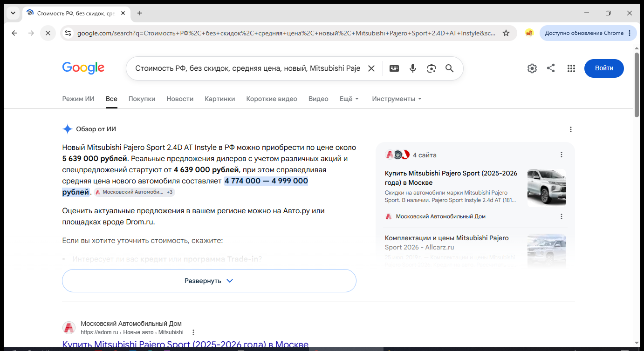
Task: Start voice search with microphone
Action: pyautogui.click(x=413, y=68)
